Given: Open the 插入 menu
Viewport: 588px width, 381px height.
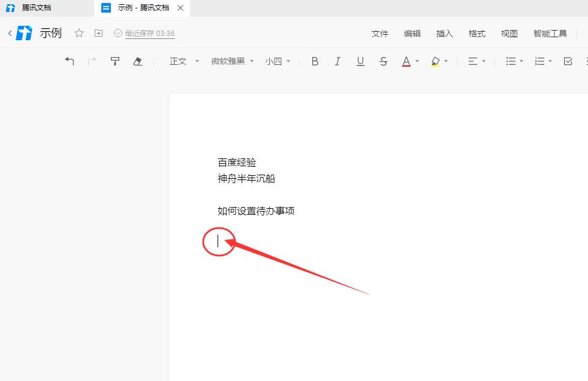Looking at the screenshot, I should 444,34.
